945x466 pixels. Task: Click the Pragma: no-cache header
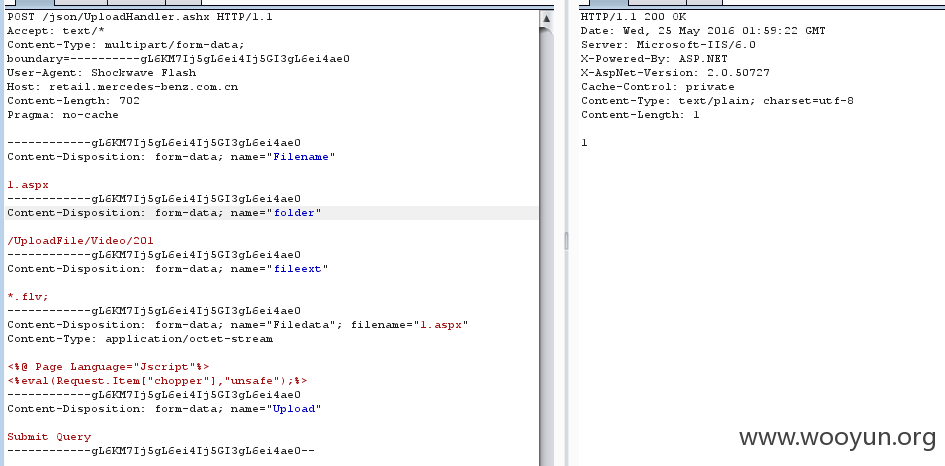point(63,115)
